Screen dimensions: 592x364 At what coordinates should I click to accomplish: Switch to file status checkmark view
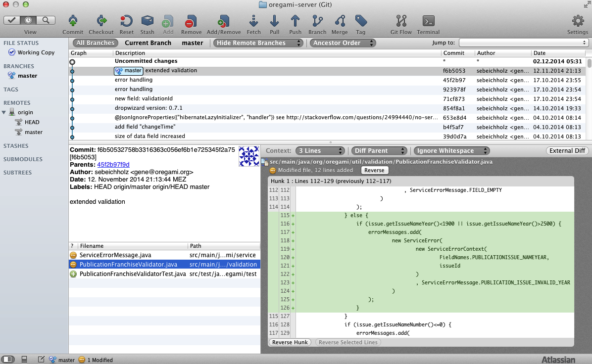tap(12, 20)
